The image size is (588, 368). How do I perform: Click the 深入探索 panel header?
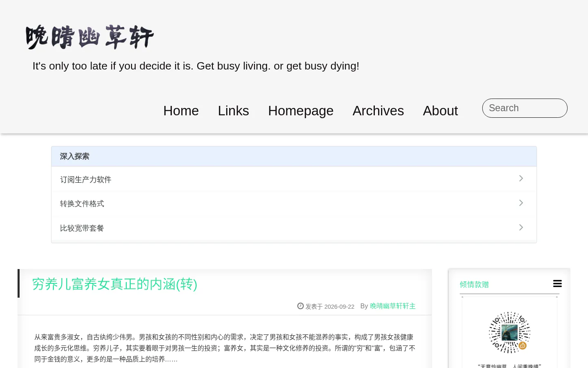coord(294,156)
